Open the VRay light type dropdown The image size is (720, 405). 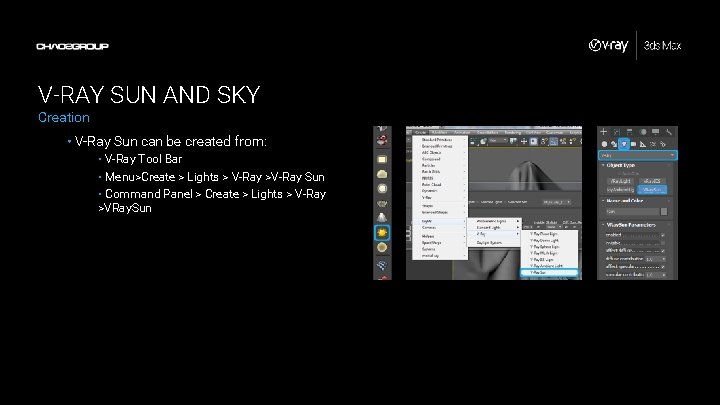[638, 155]
